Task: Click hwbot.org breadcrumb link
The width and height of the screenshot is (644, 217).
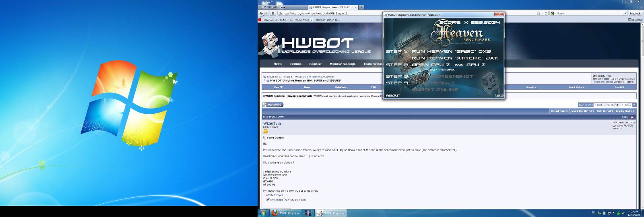Action: tap(273, 77)
